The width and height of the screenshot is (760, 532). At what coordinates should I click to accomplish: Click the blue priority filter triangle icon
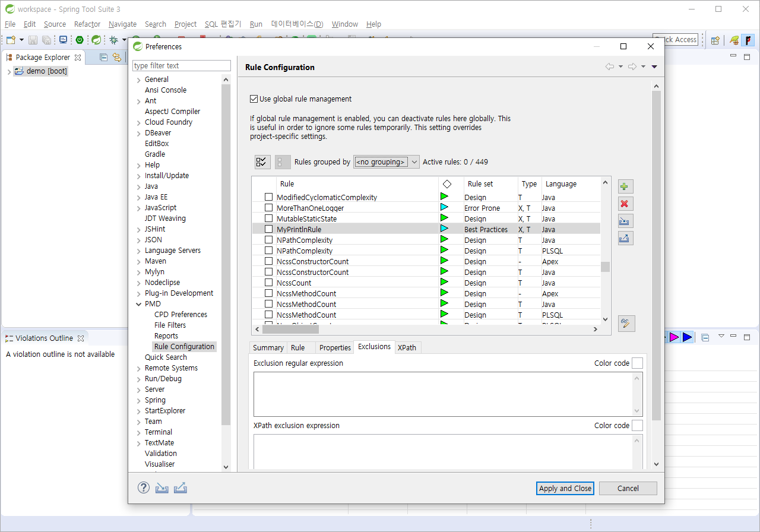tap(687, 337)
